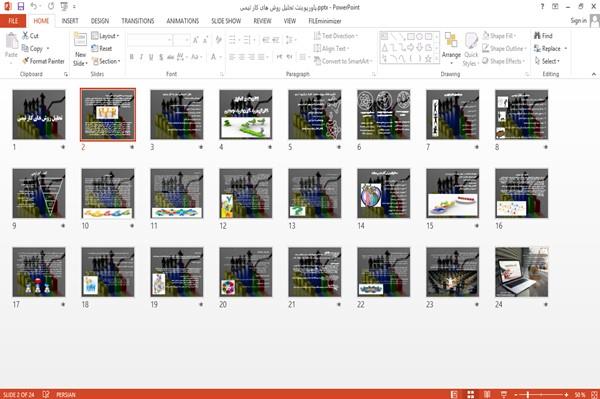This screenshot has width=600, height=399.
Task: Toggle Italic formatting
Action: point(141,57)
